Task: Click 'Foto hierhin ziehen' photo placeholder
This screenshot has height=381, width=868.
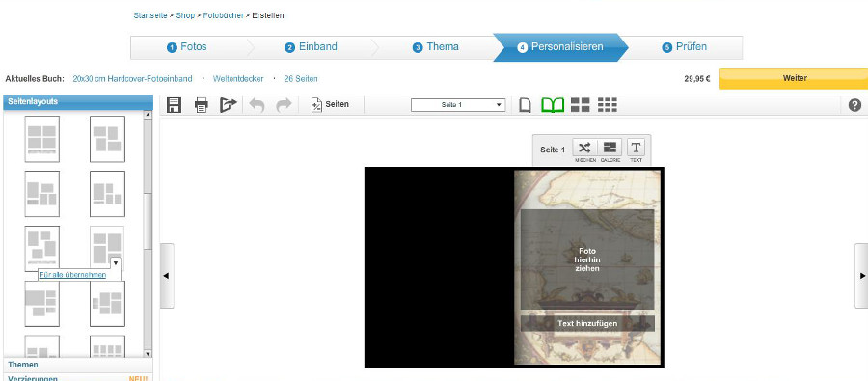Action: [586, 259]
